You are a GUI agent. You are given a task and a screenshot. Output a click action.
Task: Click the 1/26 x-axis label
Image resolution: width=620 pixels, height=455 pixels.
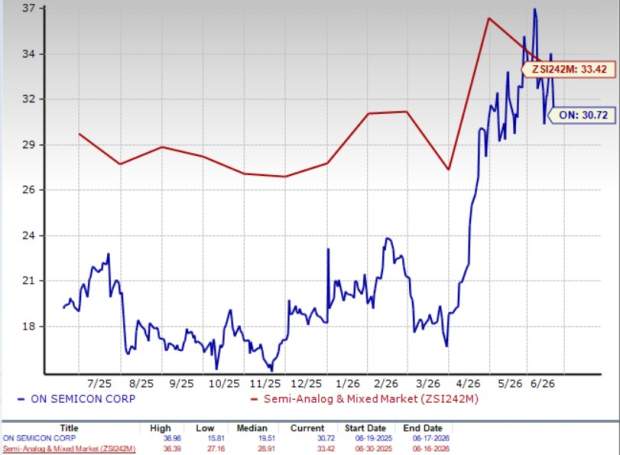(x=348, y=384)
